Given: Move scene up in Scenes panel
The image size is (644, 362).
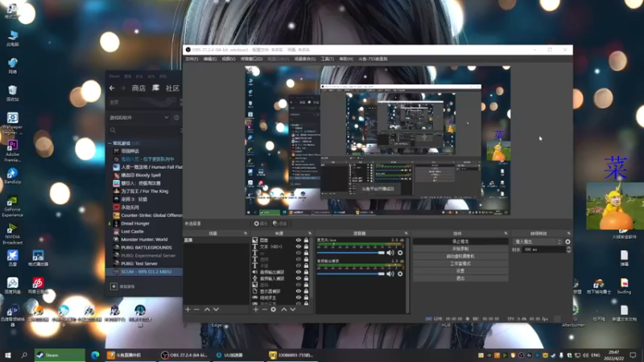Looking at the screenshot, I should click(207, 309).
